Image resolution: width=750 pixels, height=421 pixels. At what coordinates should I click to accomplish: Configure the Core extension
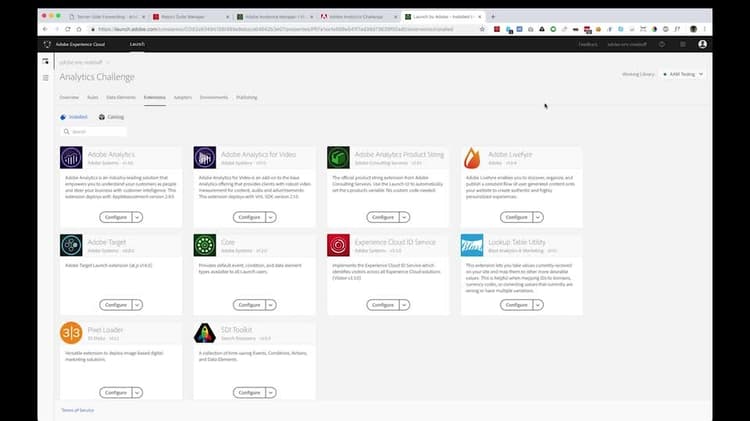click(249, 305)
